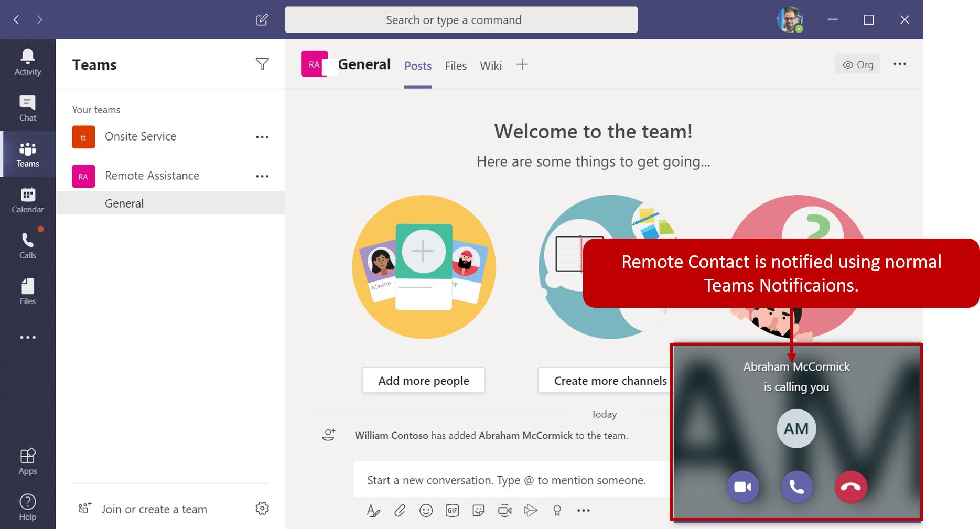Open the Files section in the sidebar
The image size is (980, 529).
28,292
